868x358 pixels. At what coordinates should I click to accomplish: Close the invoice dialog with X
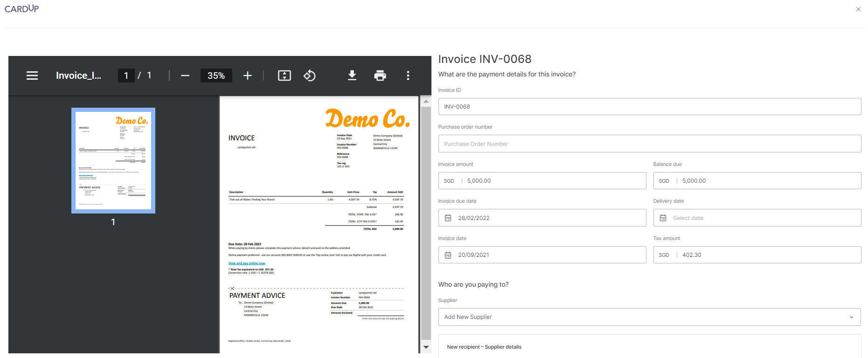point(858,9)
